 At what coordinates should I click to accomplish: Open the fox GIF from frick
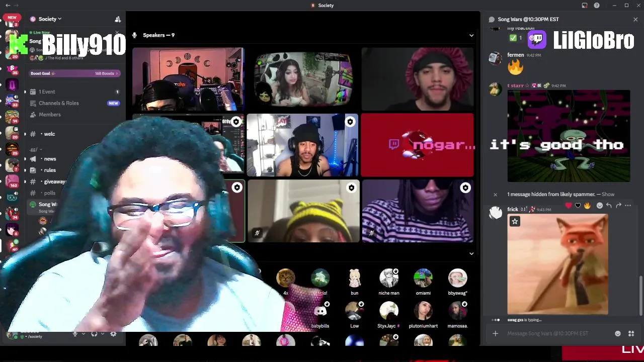[557, 264]
